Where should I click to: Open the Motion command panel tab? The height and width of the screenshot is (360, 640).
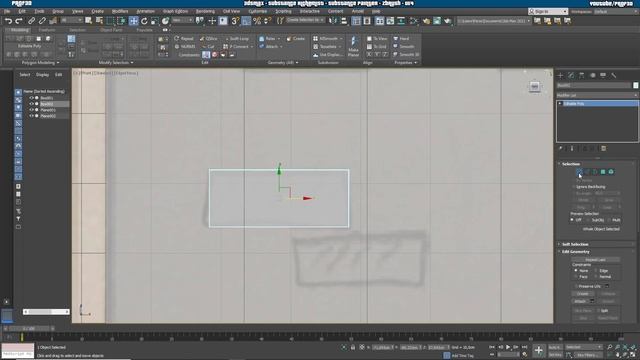coord(593,76)
